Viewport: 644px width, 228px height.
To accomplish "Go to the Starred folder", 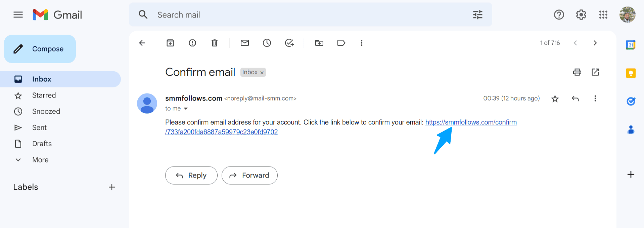I will tap(44, 95).
